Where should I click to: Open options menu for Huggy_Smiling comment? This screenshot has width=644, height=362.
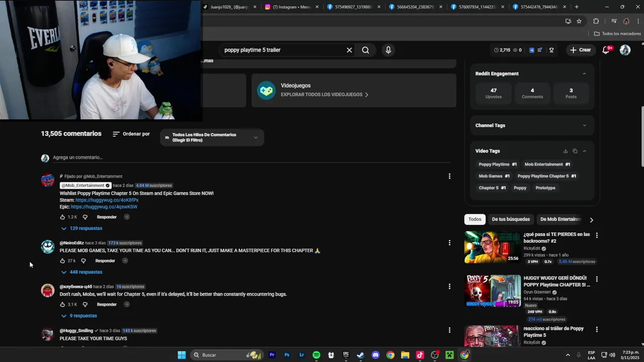[x=449, y=330]
